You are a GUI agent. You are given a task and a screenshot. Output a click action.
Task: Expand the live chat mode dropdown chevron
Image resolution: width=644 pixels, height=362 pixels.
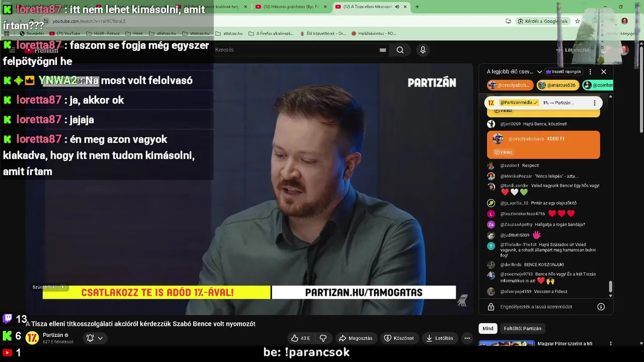coord(539,72)
